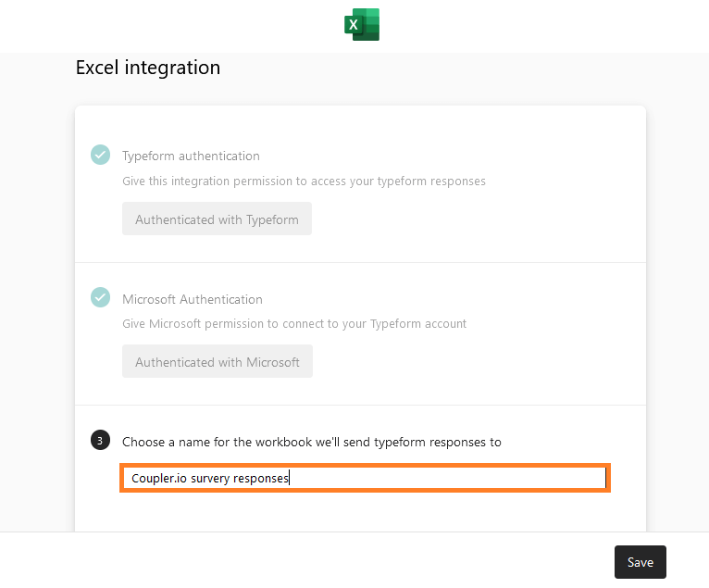709x588 pixels.
Task: Click the Excel logo icon
Action: click(x=362, y=24)
